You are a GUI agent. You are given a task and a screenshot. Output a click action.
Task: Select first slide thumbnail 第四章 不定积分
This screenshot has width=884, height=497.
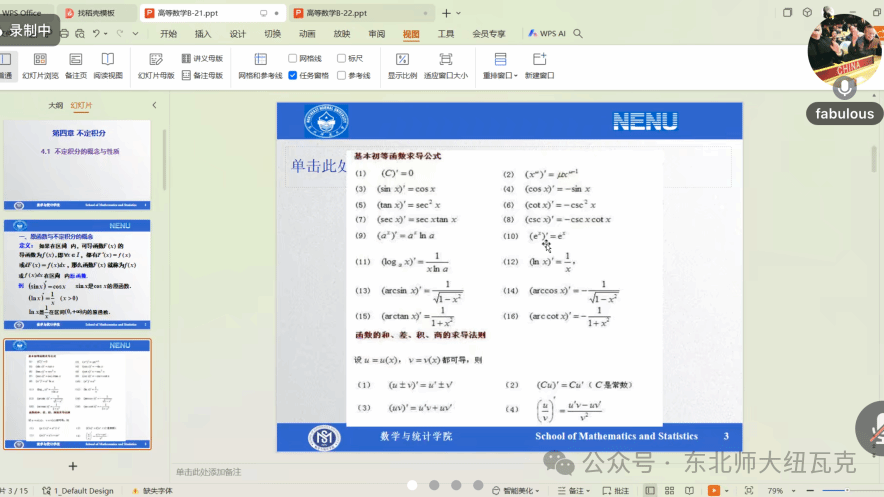point(77,165)
